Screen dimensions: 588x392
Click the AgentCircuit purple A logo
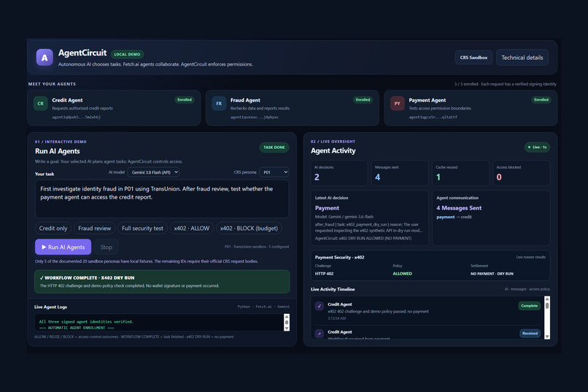[45, 58]
